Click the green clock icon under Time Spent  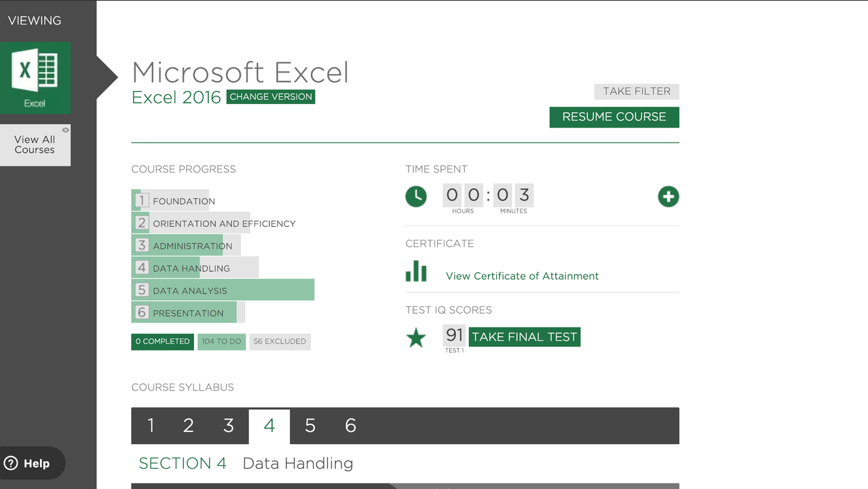point(416,197)
